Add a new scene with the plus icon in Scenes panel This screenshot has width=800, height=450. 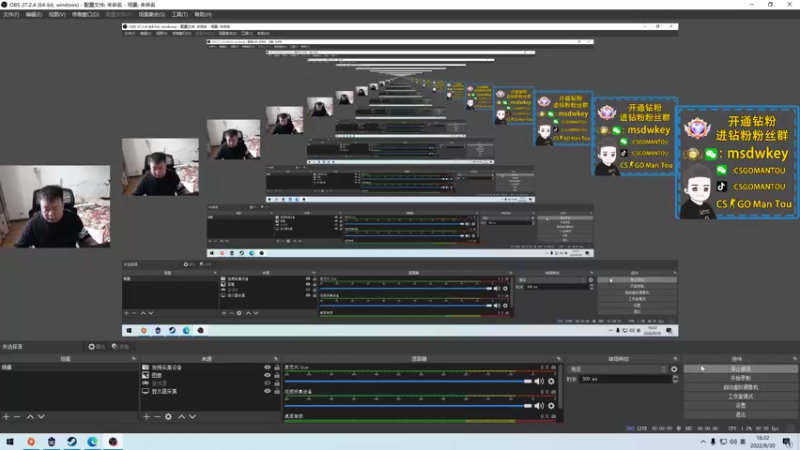(x=6, y=417)
